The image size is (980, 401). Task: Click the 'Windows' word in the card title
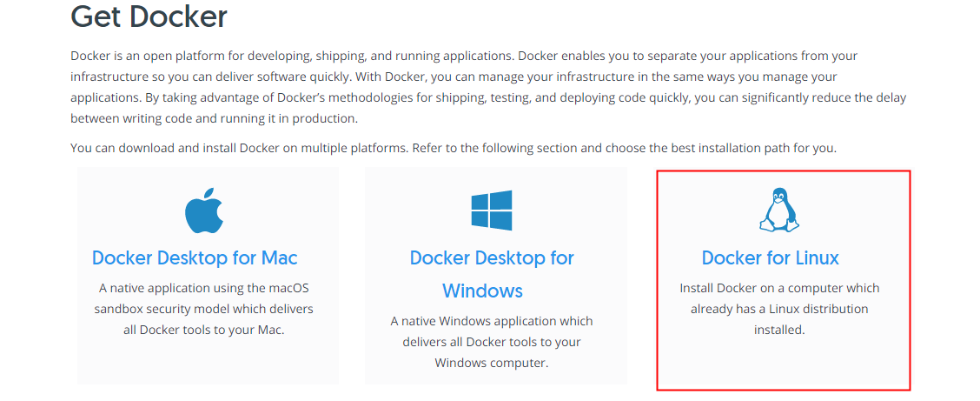pos(482,291)
